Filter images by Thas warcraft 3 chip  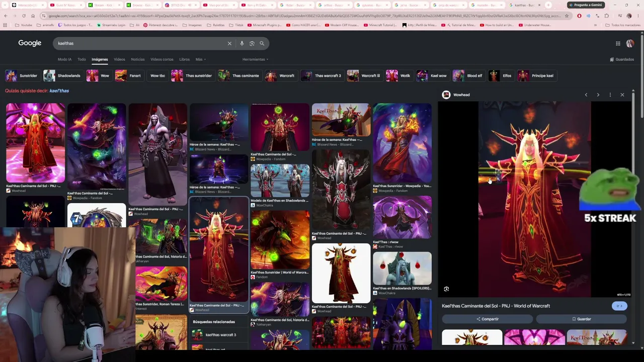(x=321, y=75)
